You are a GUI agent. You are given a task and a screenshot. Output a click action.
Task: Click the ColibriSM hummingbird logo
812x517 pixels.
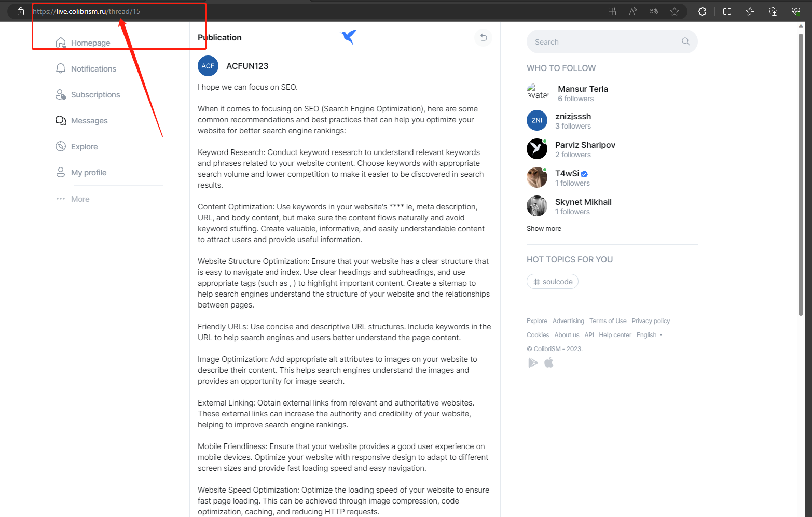click(x=348, y=37)
